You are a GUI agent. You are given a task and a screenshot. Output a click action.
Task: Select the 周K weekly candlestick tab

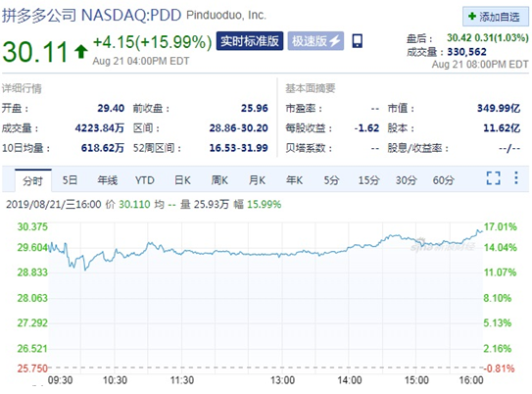219,180
